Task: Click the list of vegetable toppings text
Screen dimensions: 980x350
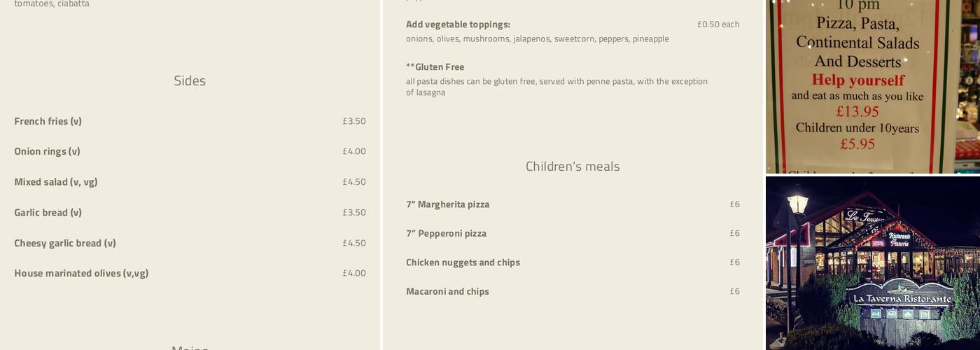Action: point(537,39)
